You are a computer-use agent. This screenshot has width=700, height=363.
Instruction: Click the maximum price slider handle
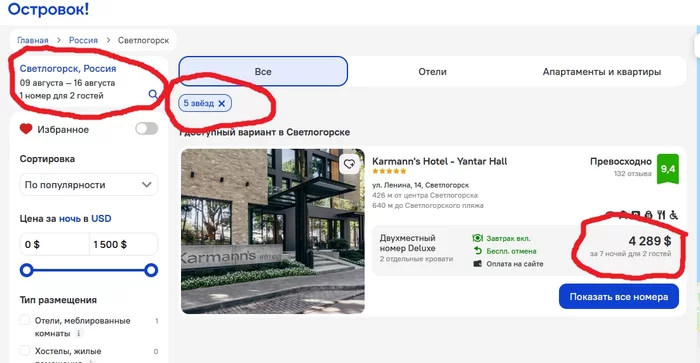[x=151, y=270]
